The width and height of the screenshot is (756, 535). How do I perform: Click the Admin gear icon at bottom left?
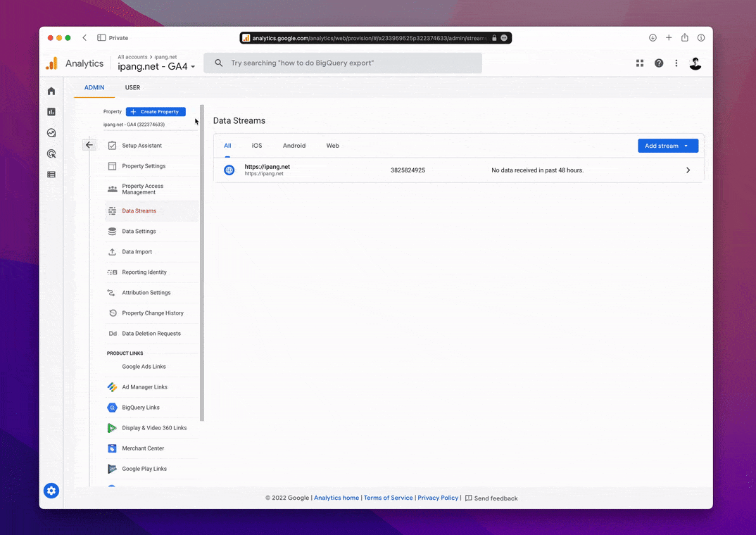(51, 491)
